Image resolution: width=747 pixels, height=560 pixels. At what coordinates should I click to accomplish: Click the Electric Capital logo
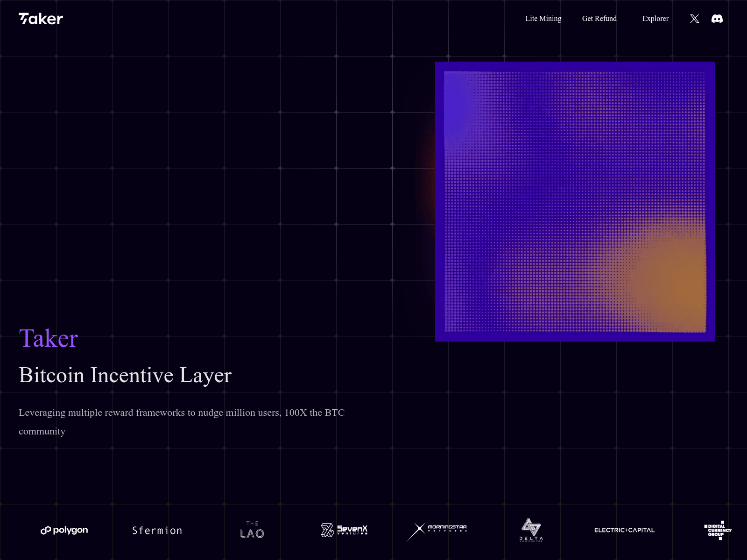[x=624, y=530]
